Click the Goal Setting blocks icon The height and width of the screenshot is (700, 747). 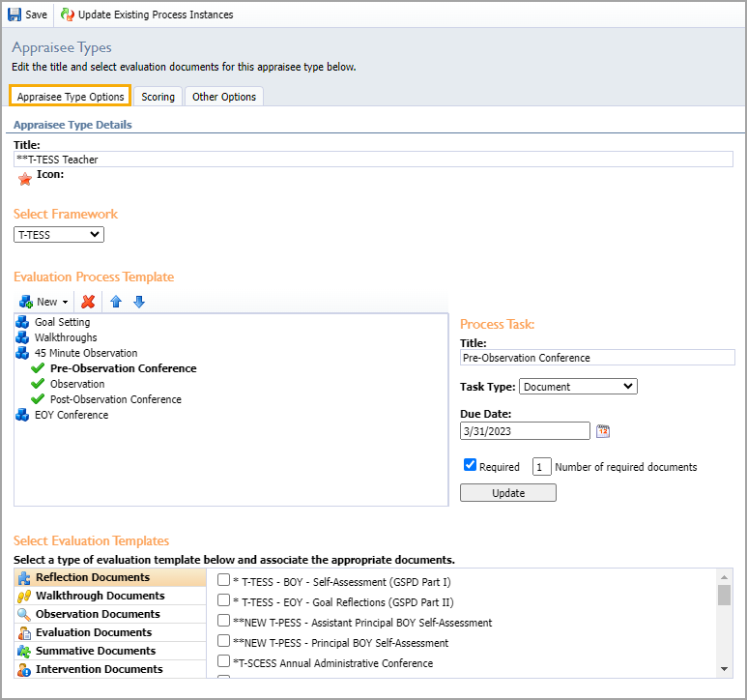click(x=22, y=322)
